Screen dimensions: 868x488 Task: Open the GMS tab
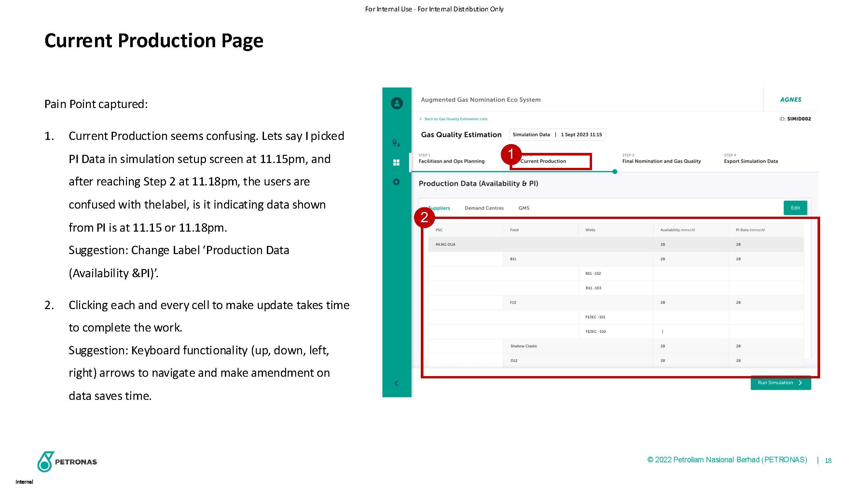point(524,208)
